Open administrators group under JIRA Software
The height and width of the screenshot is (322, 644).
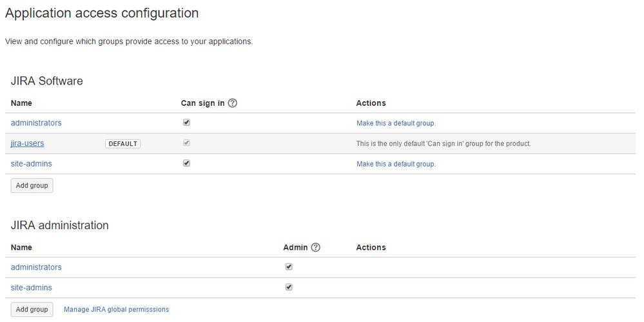(x=36, y=123)
